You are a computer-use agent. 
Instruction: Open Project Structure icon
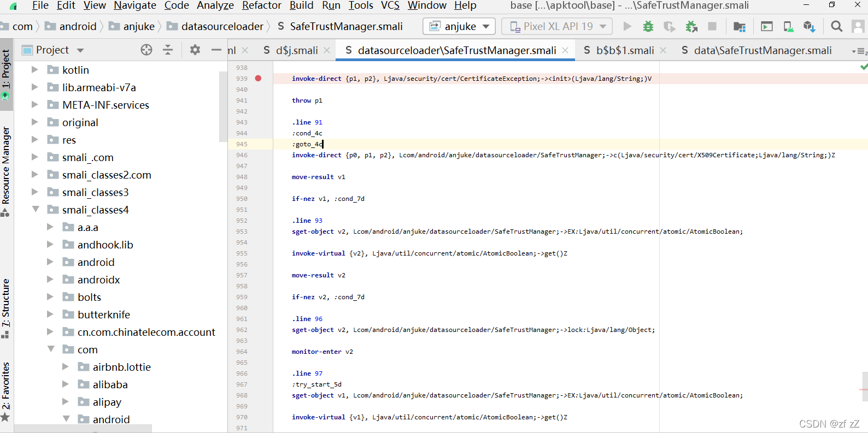(x=740, y=26)
